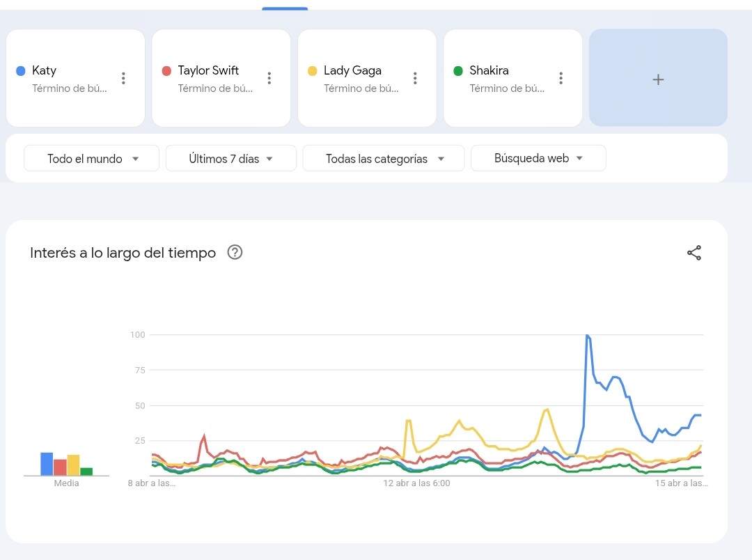Viewport: 752px width, 560px height.
Task: Click the 100 y-axis label
Action: [x=138, y=334]
